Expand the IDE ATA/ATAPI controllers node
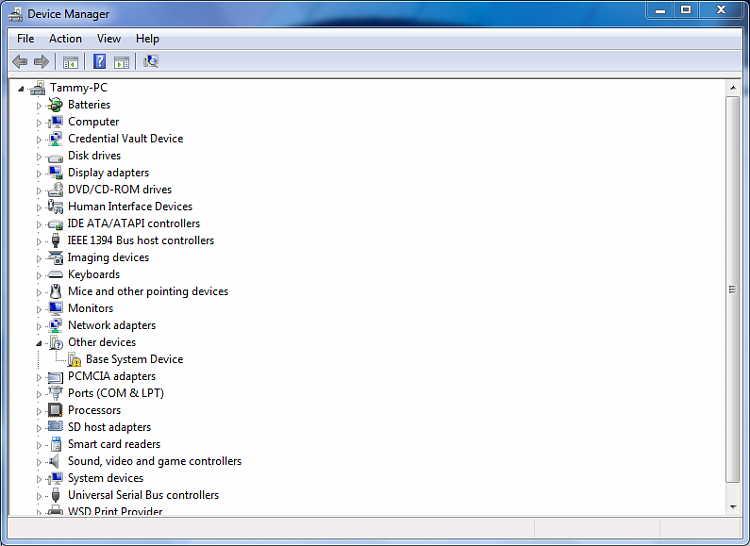The height and width of the screenshot is (546, 750). click(x=39, y=224)
